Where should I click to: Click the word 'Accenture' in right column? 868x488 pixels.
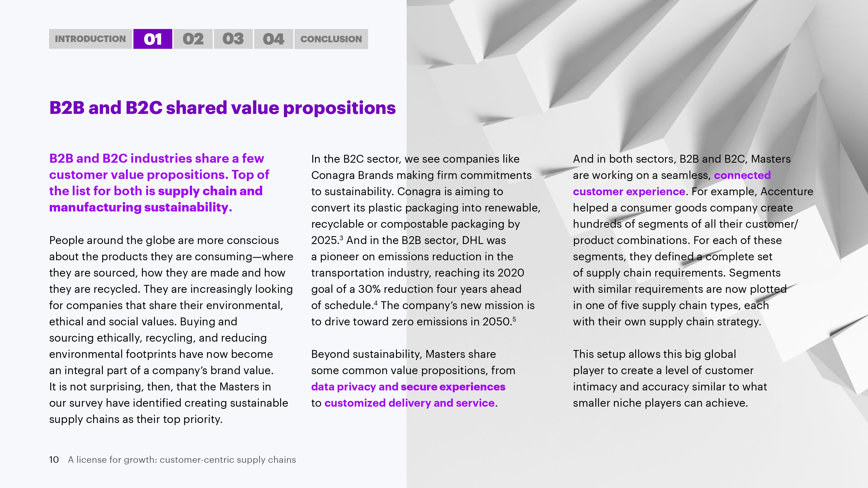pyautogui.click(x=787, y=191)
